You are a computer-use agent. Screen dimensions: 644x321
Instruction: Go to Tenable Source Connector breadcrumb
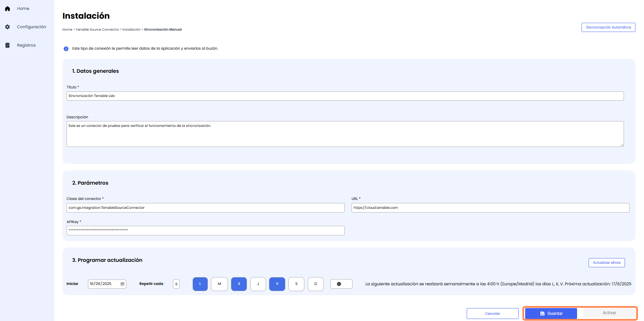coord(97,30)
